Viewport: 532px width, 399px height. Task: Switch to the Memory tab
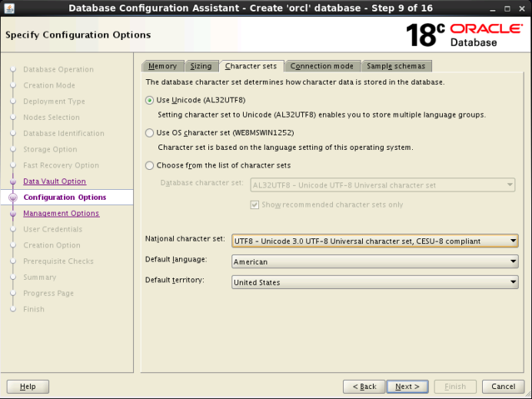(x=162, y=66)
